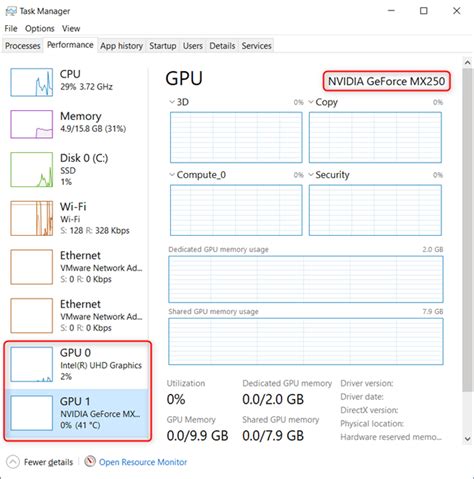Click the Driver version label
474x479 pixels.
pyautogui.click(x=367, y=383)
